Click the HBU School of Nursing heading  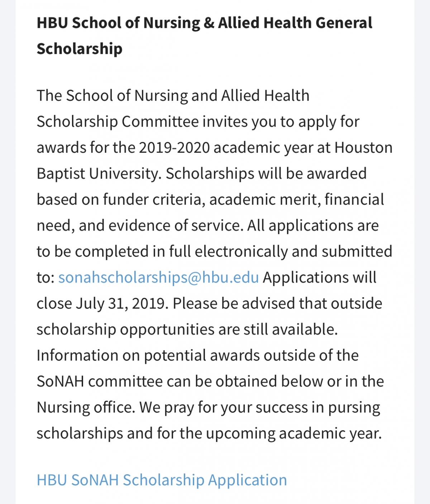click(x=204, y=35)
